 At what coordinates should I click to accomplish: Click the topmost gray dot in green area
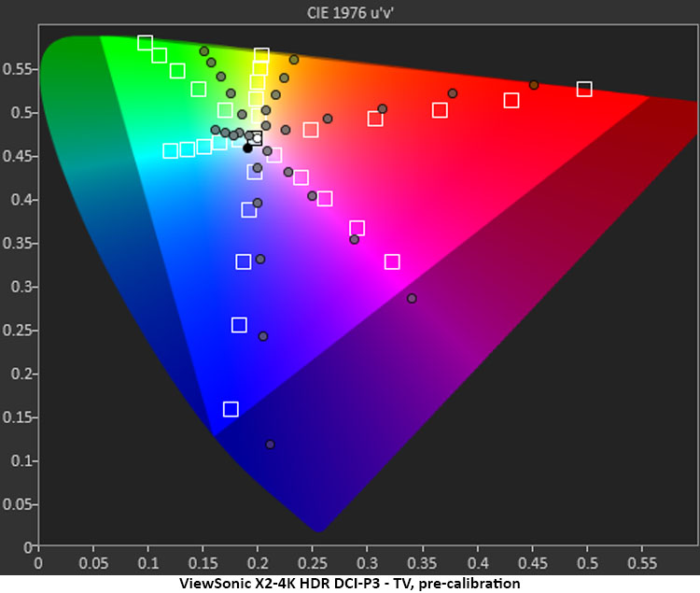[204, 51]
